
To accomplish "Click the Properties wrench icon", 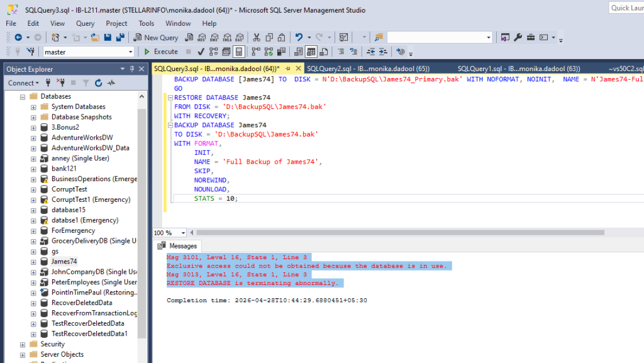I will tap(518, 37).
